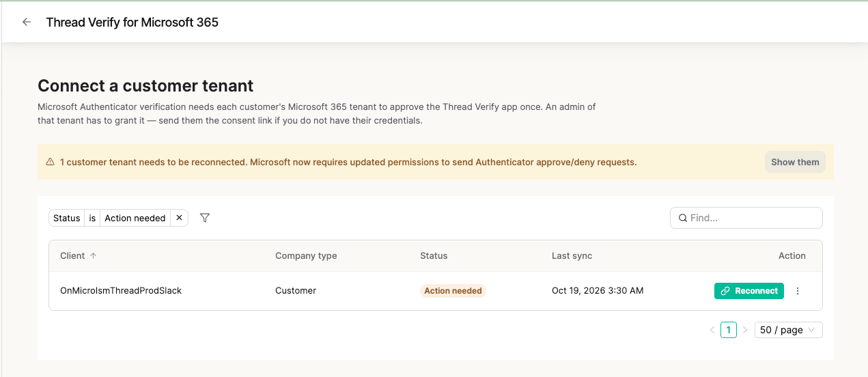868x377 pixels.
Task: Click the Status column header
Action: point(434,255)
